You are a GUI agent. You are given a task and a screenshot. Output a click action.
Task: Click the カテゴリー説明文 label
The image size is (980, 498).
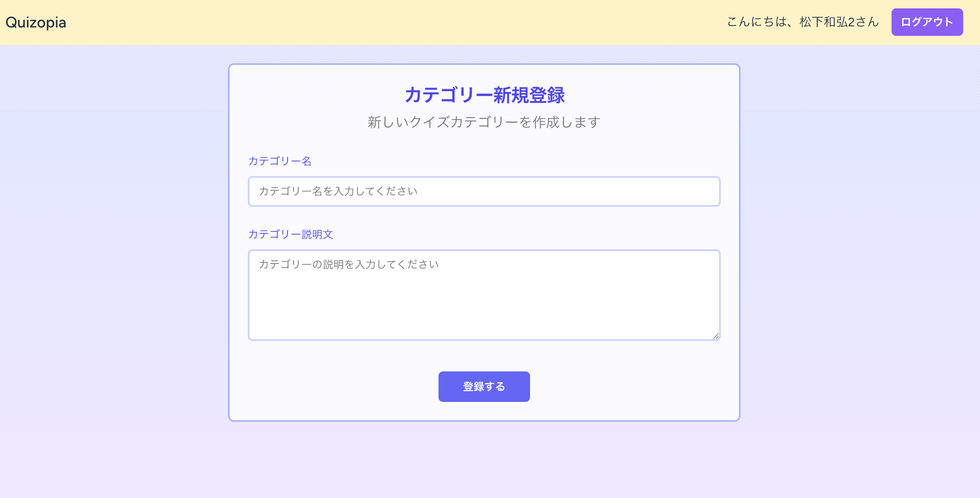pos(291,234)
